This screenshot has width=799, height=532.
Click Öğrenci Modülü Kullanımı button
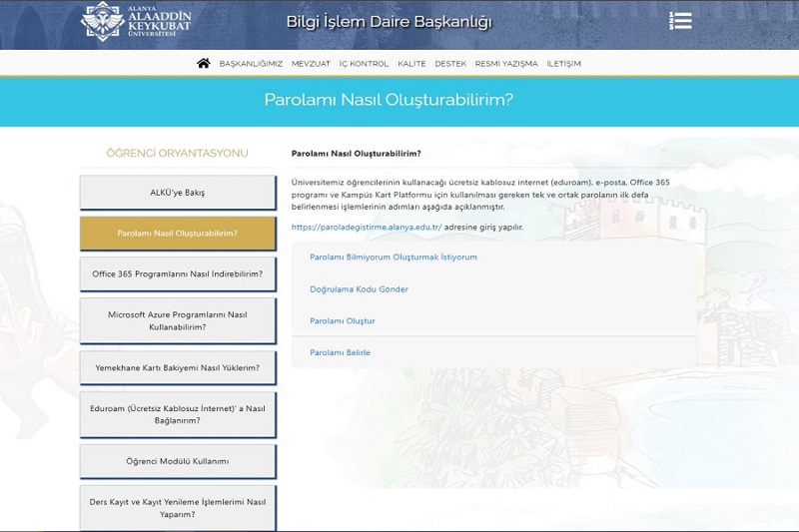coord(178,461)
